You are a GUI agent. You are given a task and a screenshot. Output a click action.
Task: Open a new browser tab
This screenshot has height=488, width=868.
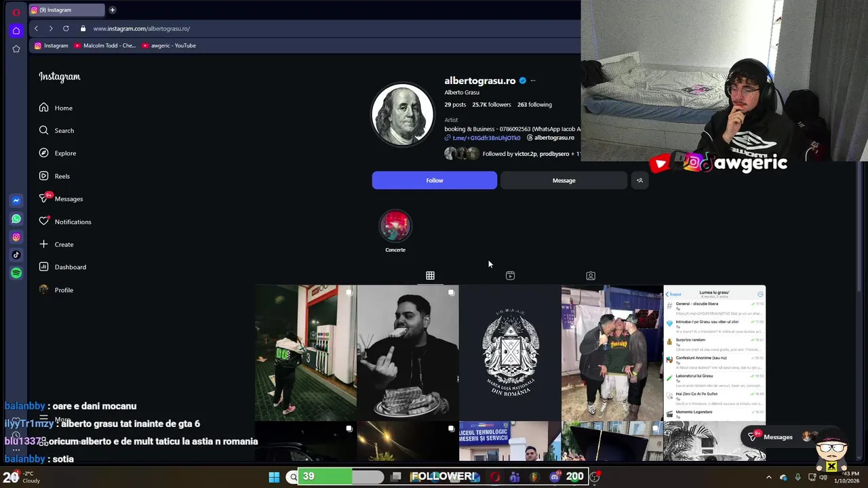tap(113, 9)
